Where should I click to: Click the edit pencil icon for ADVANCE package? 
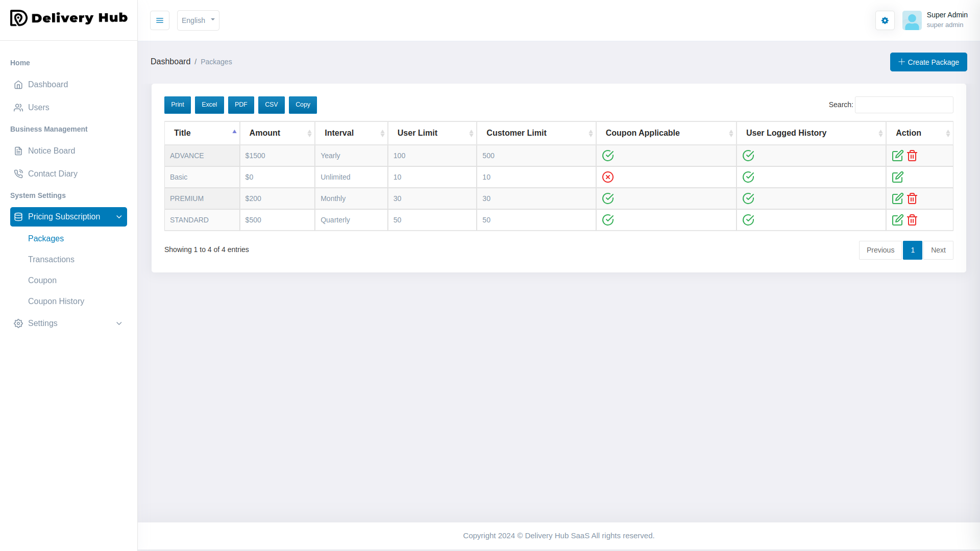[898, 156]
